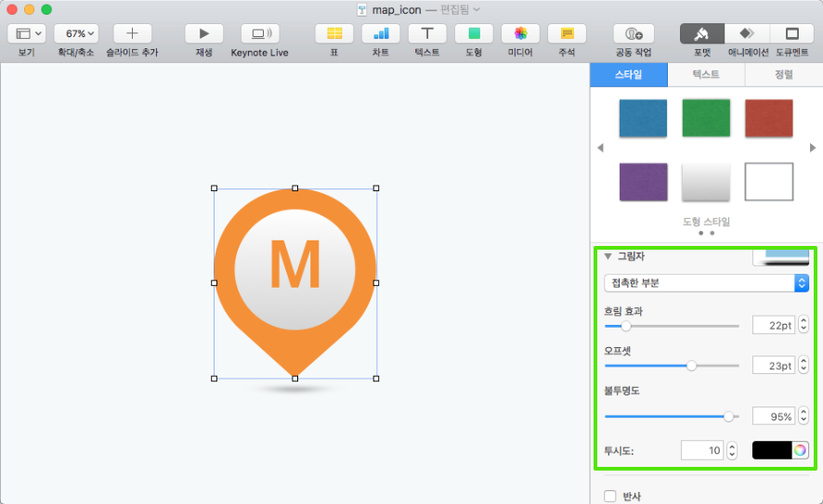Enable the 반사 reflection checkbox
823x504 pixels.
pyautogui.click(x=610, y=496)
